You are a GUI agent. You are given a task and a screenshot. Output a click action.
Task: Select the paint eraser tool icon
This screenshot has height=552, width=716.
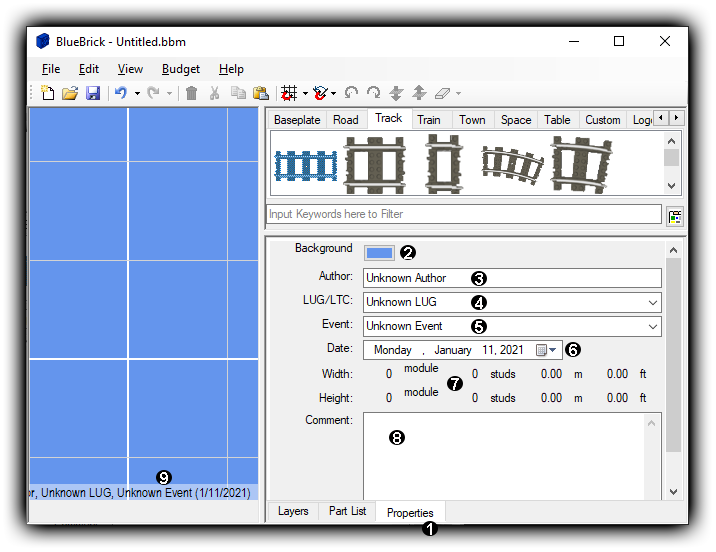(x=442, y=93)
